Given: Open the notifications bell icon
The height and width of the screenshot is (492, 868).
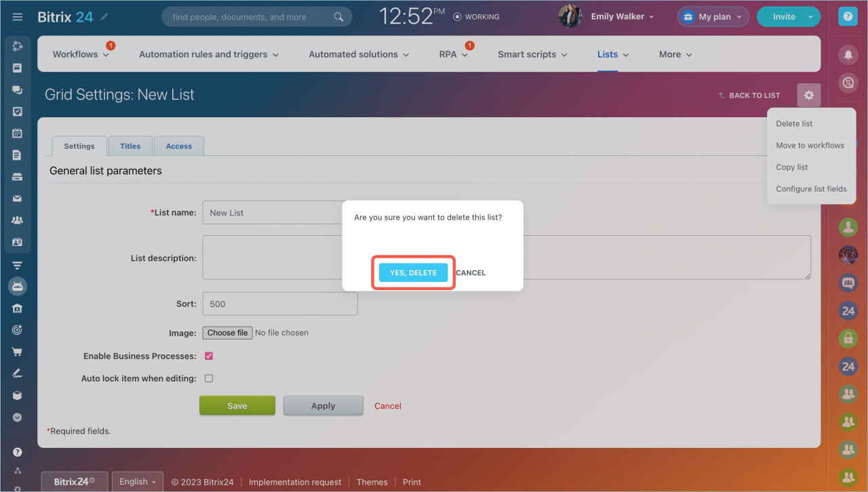Looking at the screenshot, I should pyautogui.click(x=848, y=54).
